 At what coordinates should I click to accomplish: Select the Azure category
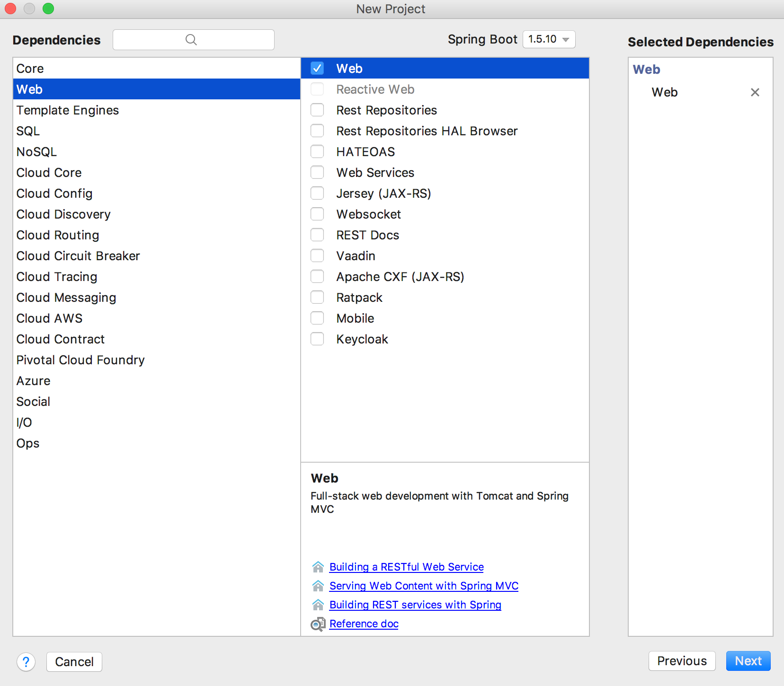[157, 380]
